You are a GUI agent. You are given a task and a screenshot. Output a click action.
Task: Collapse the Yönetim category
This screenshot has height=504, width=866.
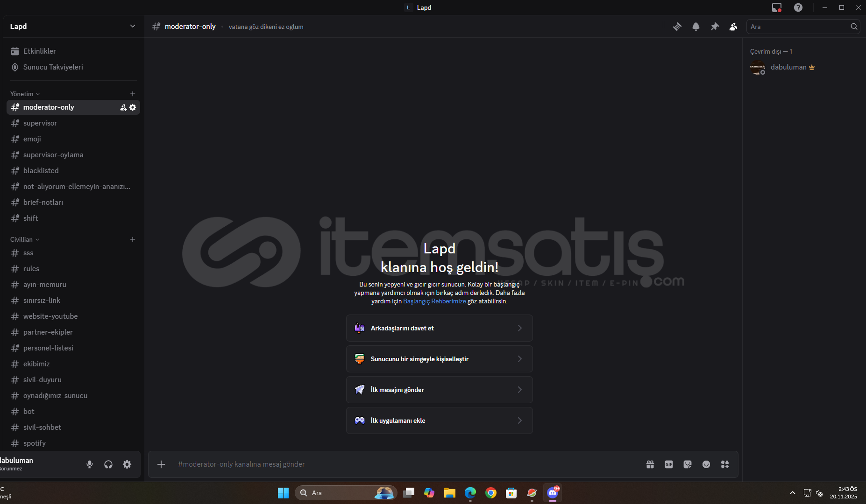[25, 94]
